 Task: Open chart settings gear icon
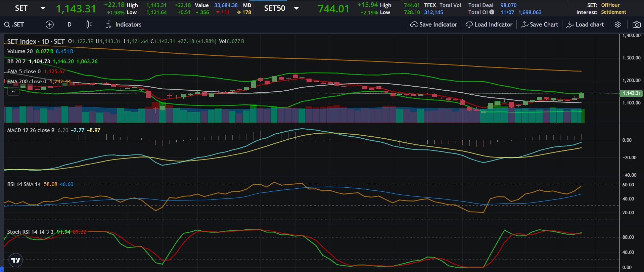pos(617,25)
